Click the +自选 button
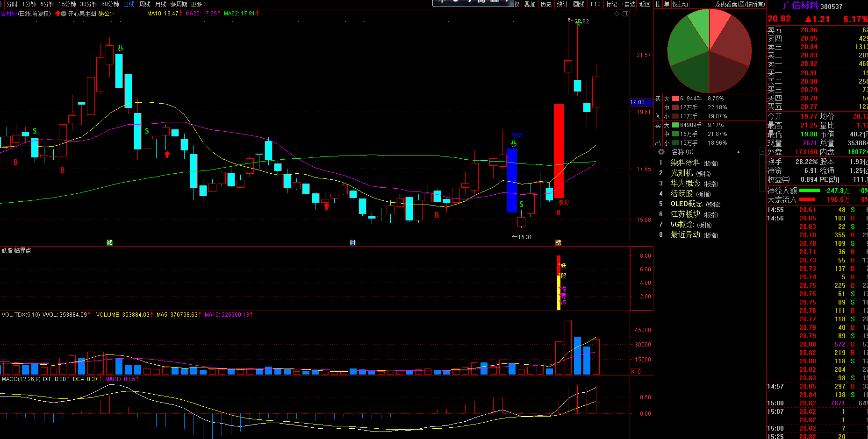This screenshot has width=868, height=439. [628, 4]
